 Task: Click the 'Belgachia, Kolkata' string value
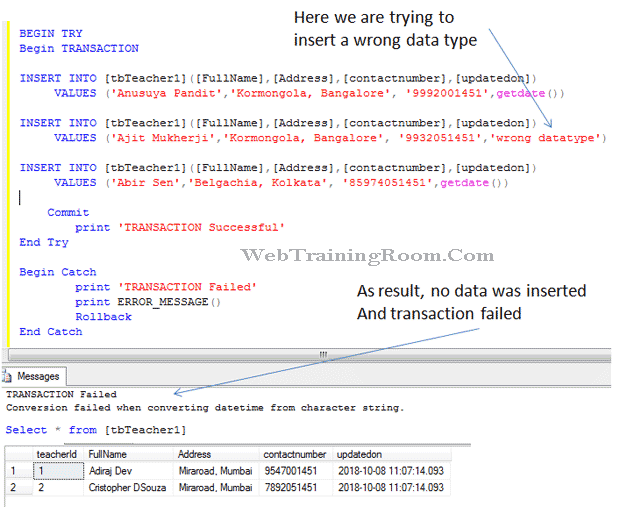coord(257,183)
